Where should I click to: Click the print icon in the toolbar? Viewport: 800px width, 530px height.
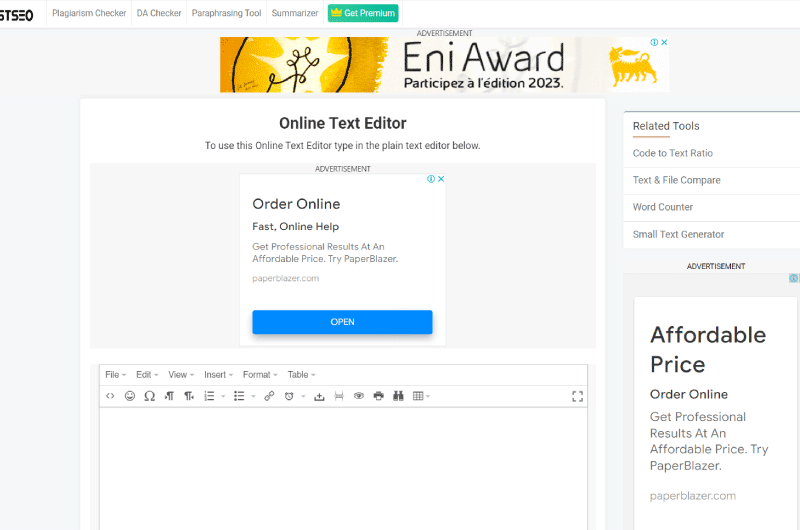pos(378,396)
